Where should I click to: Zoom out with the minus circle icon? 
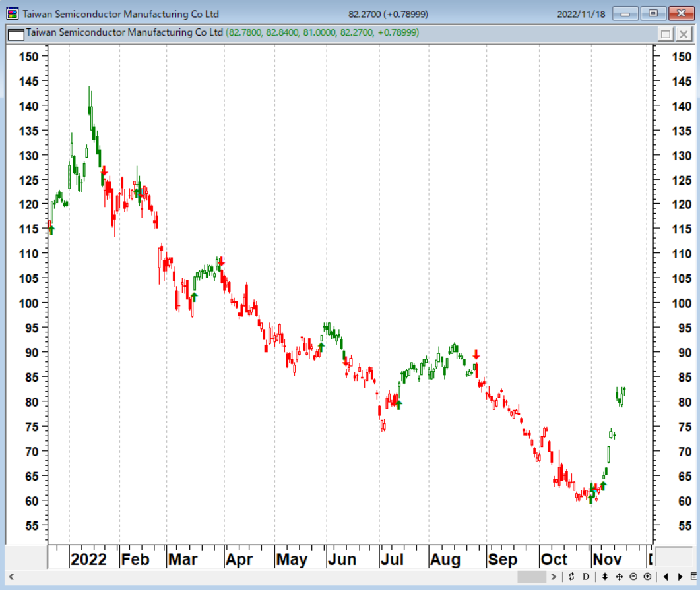tap(633, 577)
